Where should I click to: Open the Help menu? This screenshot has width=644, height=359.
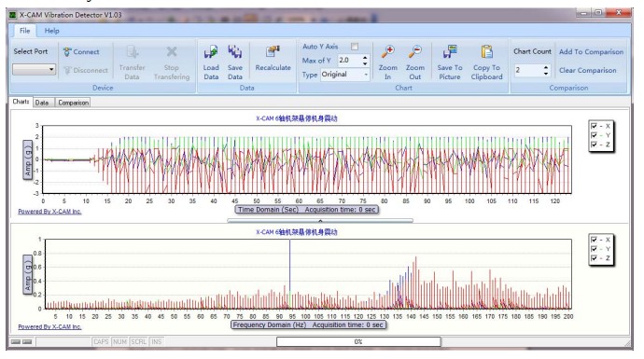51,31
